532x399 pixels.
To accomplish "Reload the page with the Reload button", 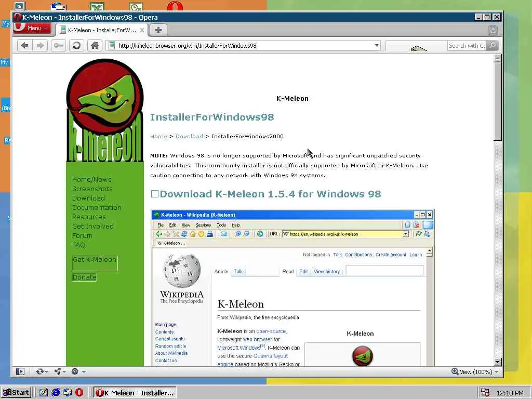I will pyautogui.click(x=77, y=46).
